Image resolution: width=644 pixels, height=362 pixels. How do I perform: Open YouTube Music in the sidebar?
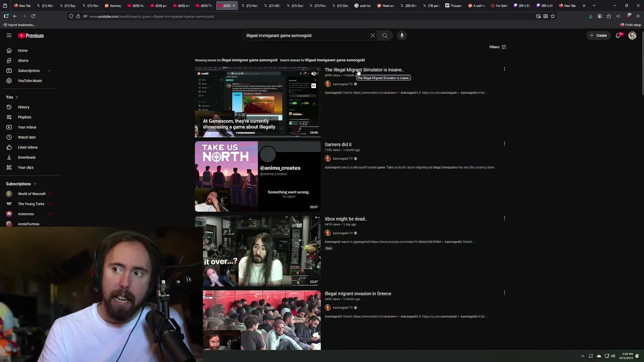30,81
